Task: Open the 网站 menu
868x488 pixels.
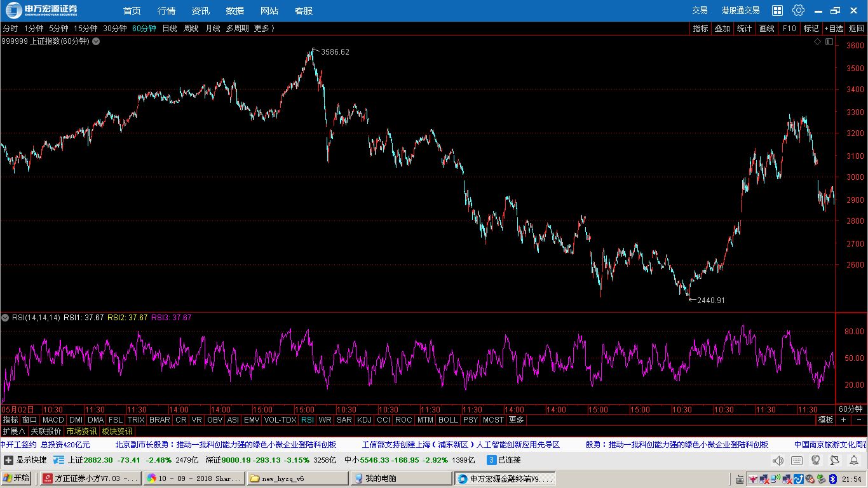Action: 269,11
